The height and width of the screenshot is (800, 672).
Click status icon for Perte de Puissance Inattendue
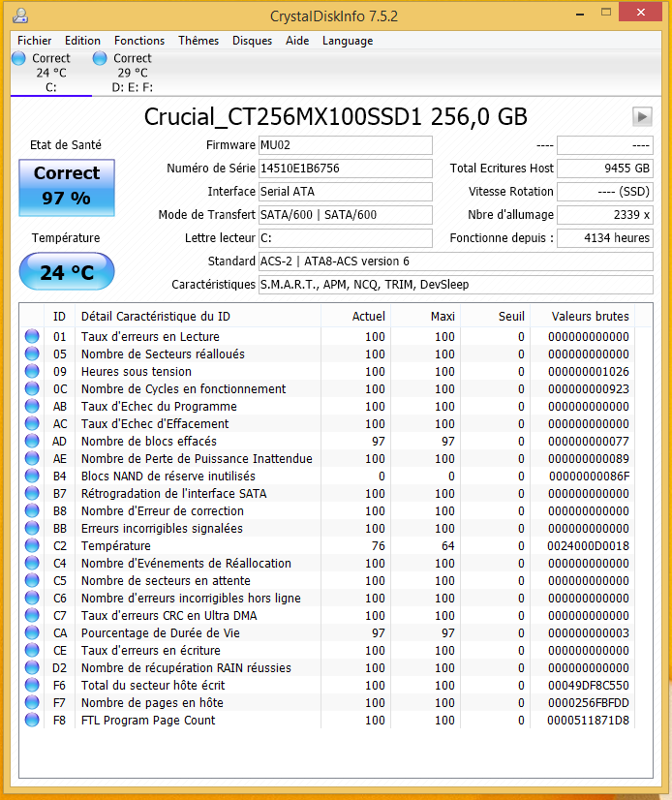(32, 458)
